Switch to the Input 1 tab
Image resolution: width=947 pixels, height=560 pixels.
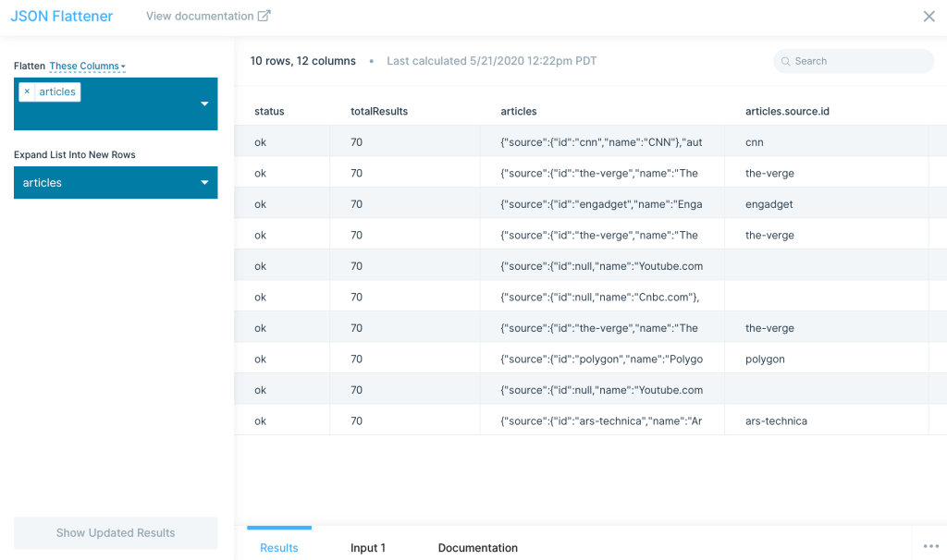tap(368, 547)
